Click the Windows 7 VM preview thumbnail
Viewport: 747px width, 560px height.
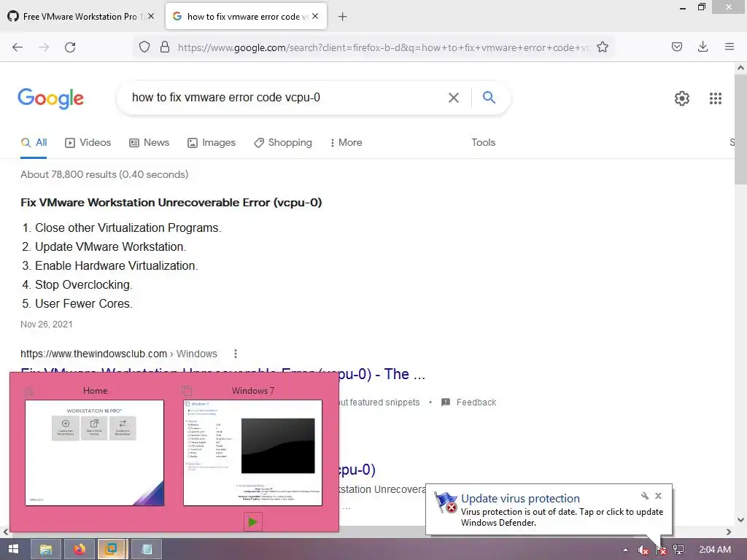tap(252, 452)
